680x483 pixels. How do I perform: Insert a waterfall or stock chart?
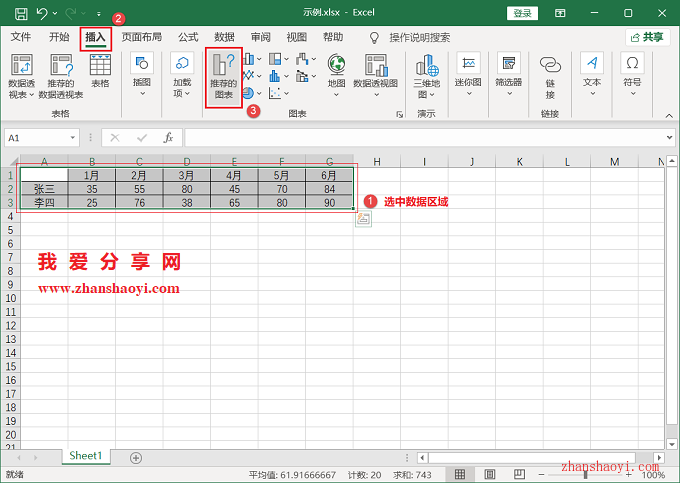(306, 59)
